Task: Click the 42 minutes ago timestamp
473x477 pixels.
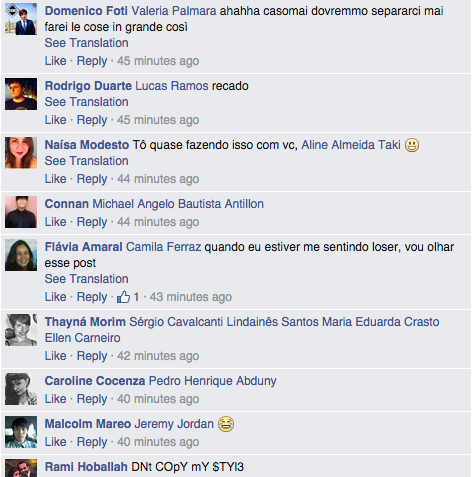Action: click(x=158, y=356)
